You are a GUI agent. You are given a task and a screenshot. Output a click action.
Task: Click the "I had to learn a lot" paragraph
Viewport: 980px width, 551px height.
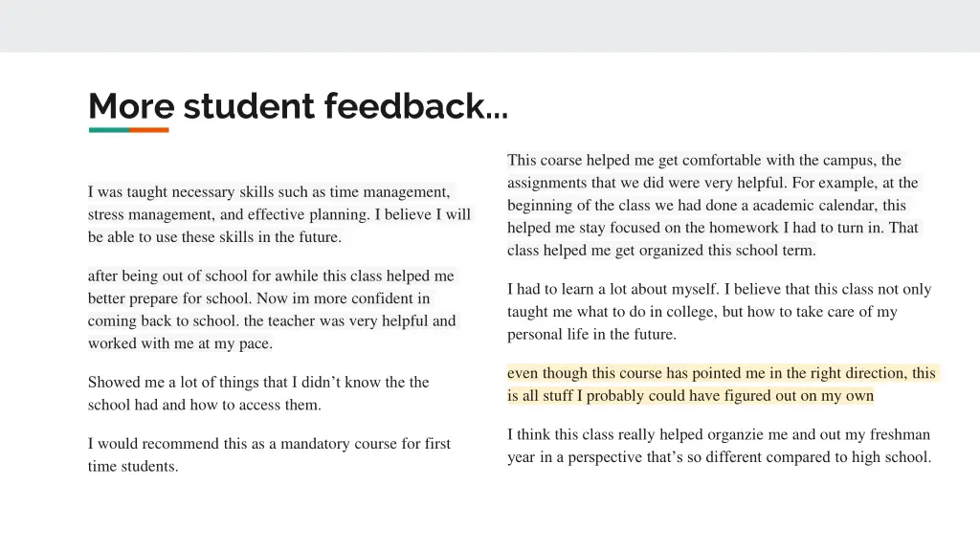point(718,311)
